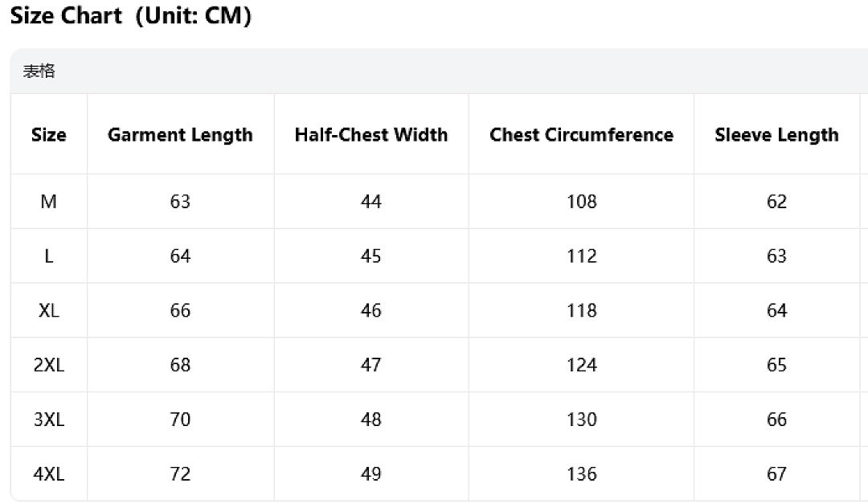Select chest circumference value 108

click(x=581, y=201)
